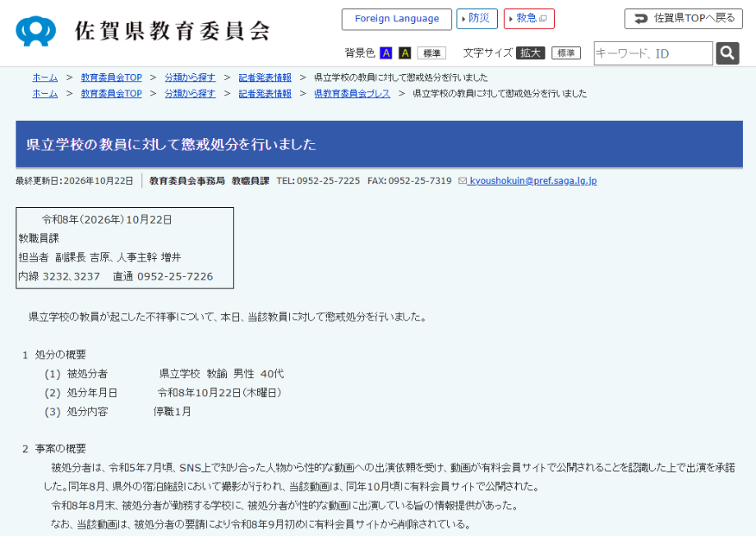The width and height of the screenshot is (756, 536).
Task: Click the external link icon on 救急
Action: pos(543,19)
